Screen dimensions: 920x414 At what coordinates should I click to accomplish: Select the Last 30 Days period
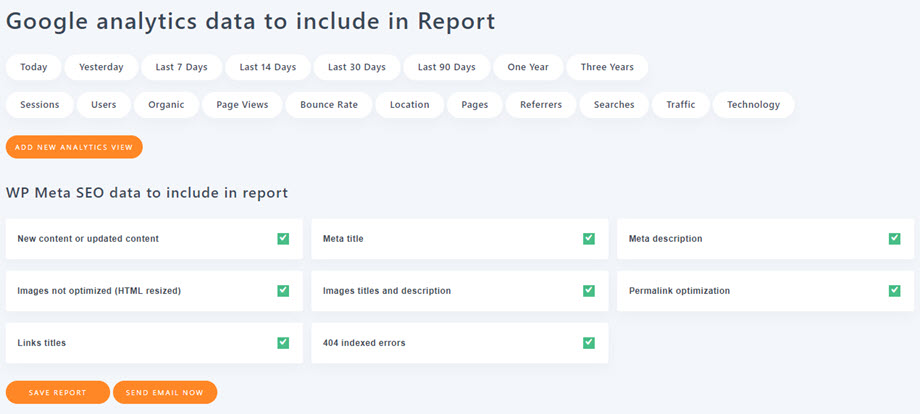point(357,67)
